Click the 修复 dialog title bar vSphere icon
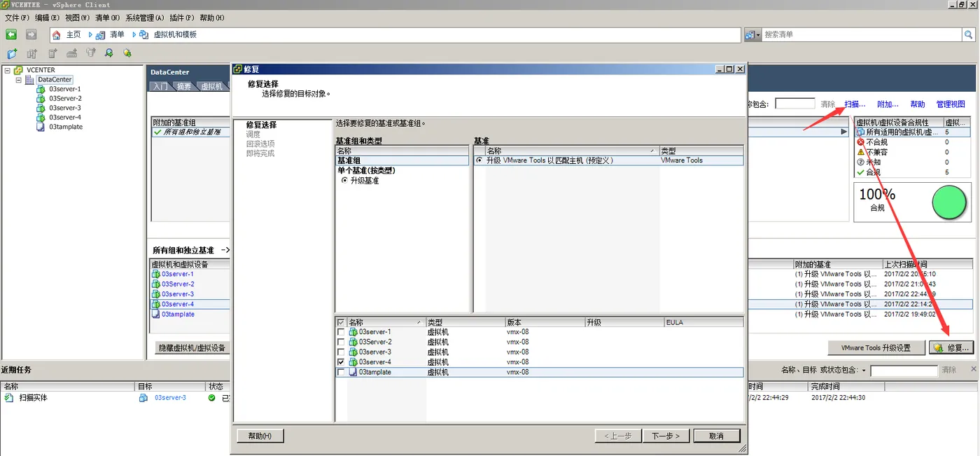This screenshot has width=980, height=456. tap(238, 69)
